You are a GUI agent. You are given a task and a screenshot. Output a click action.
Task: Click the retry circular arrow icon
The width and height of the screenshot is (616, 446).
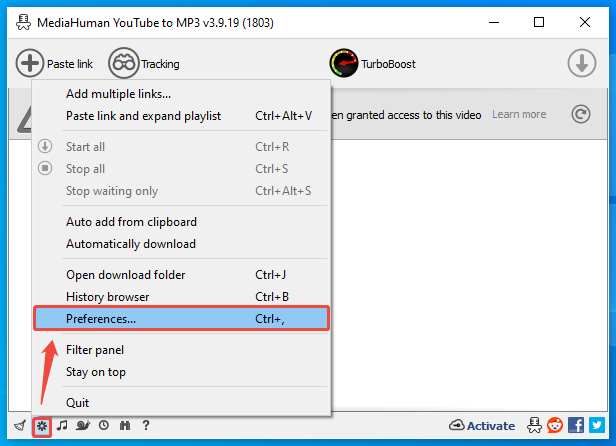(x=581, y=114)
